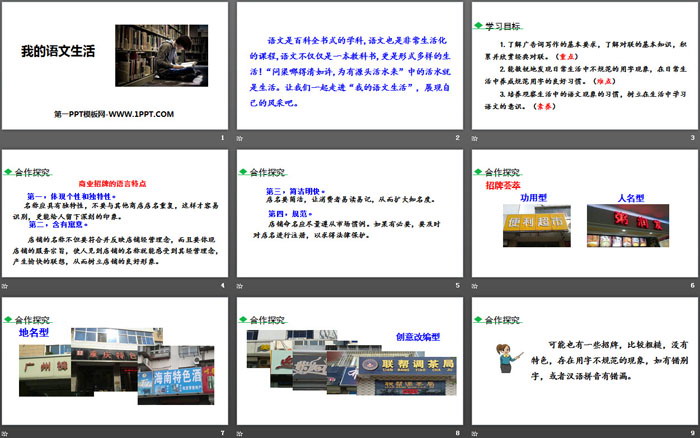Screen dimensions: 700x438
Task: Click slide number 9 label
Action: [692, 433]
